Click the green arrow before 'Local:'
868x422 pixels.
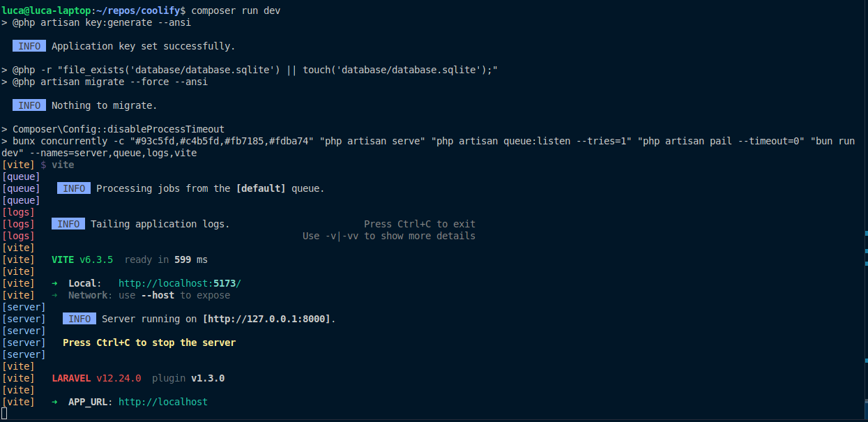click(54, 283)
